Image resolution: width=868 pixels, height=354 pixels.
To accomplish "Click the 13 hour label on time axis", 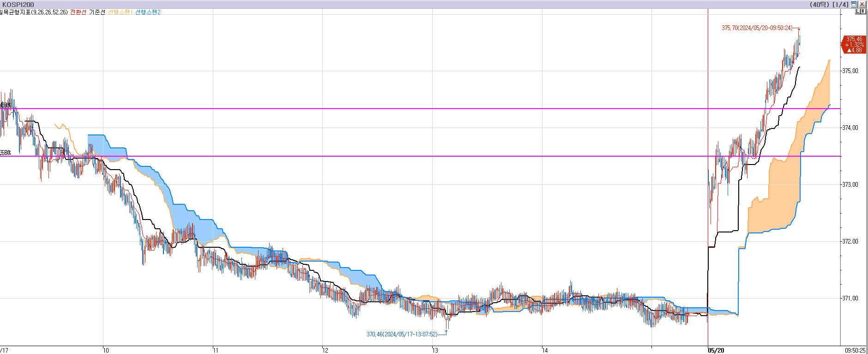I will [x=435, y=350].
